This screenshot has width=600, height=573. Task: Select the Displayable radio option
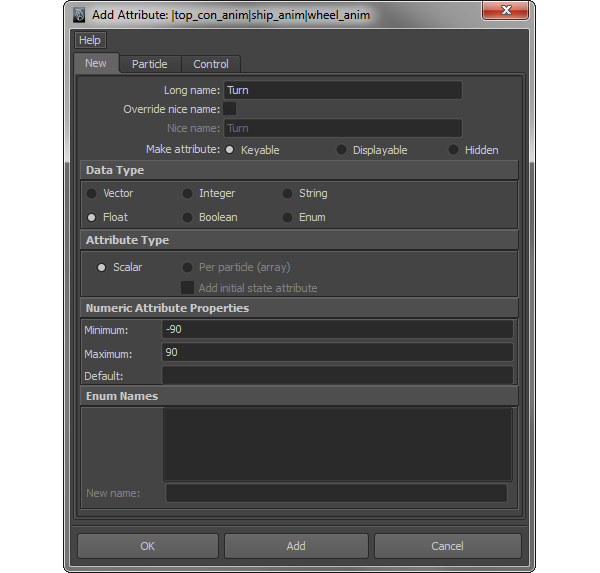coord(341,150)
